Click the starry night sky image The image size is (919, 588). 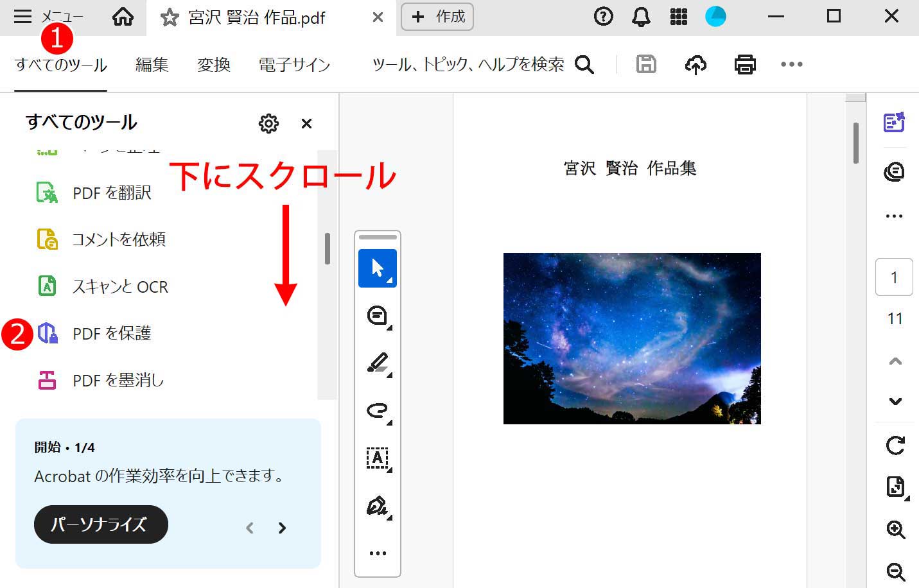(632, 338)
